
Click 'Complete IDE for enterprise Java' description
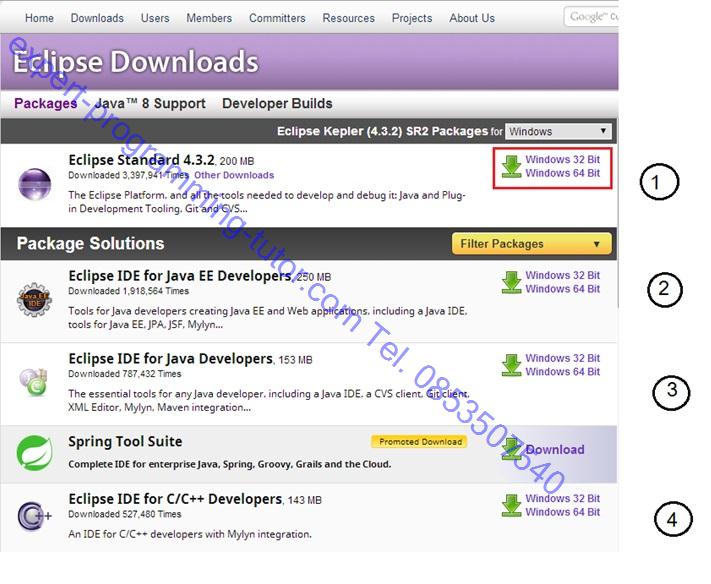pos(229,464)
